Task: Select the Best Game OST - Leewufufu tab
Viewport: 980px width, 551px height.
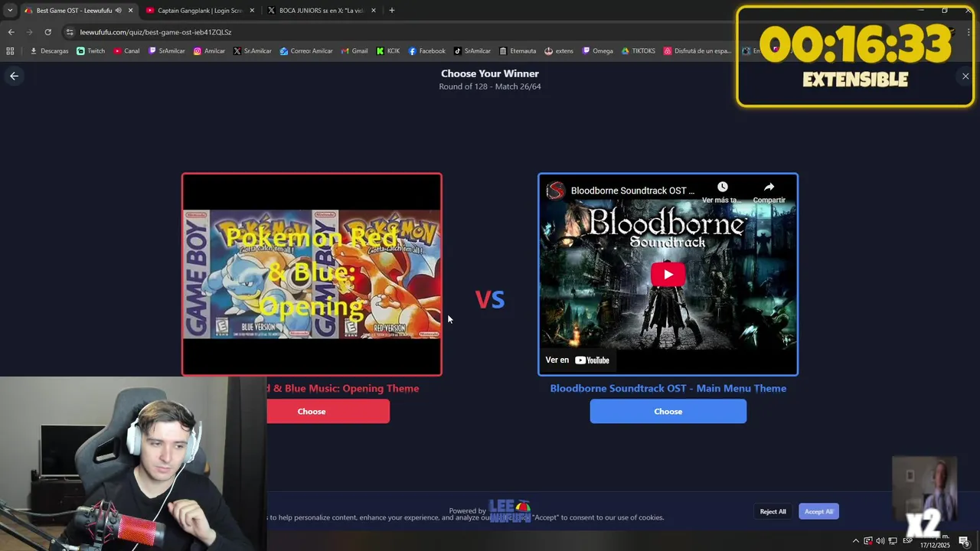Action: [x=74, y=11]
